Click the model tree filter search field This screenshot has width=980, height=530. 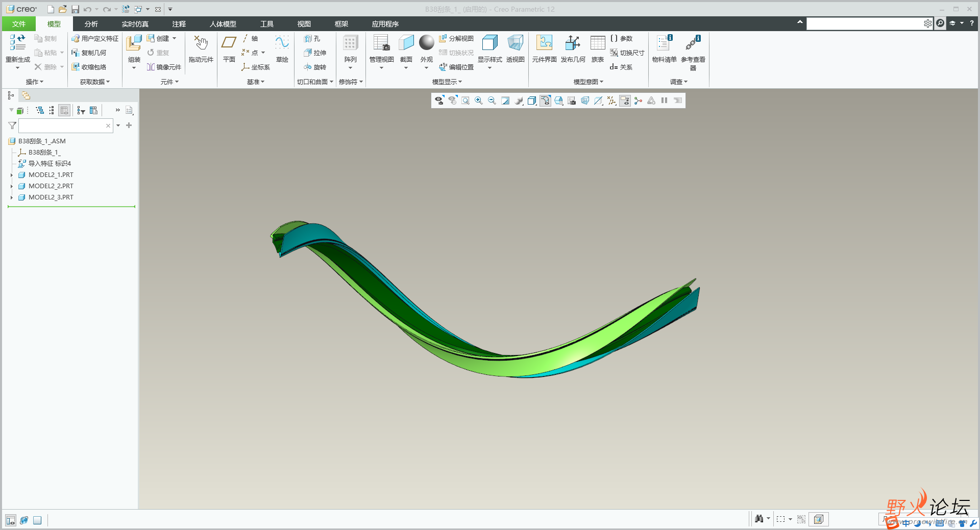61,125
